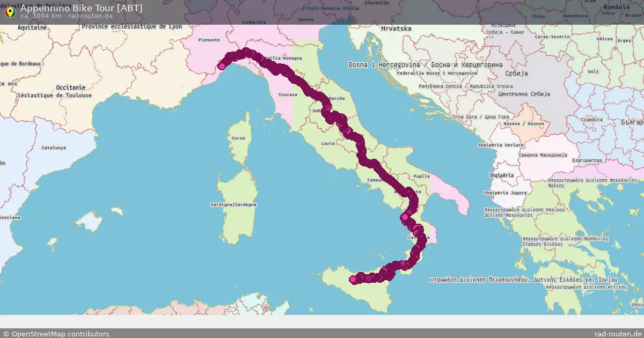Click the 'Slovenija' country label

pyautogui.click(x=376, y=3)
